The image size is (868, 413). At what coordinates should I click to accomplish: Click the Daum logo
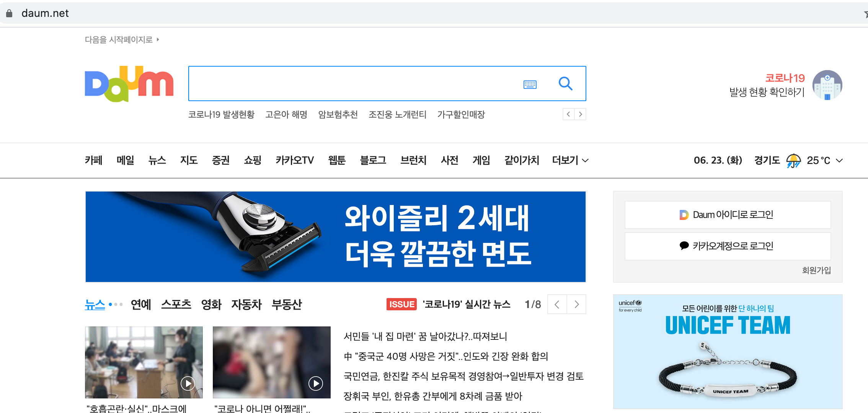click(129, 84)
